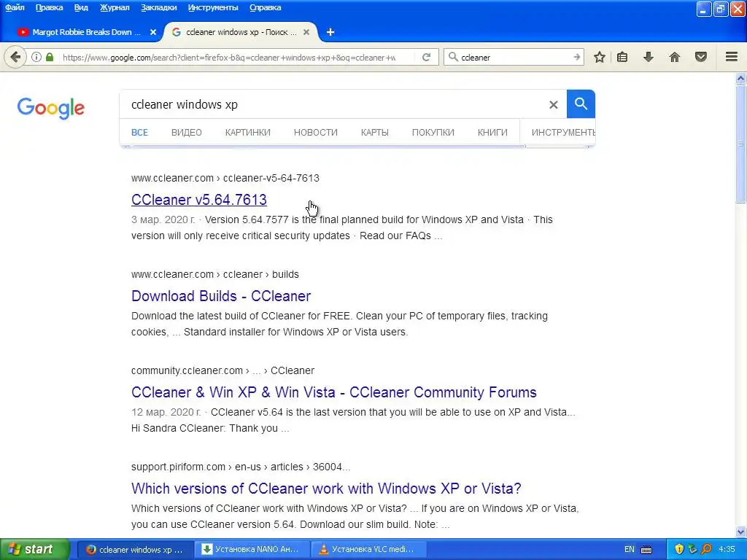Viewport: 747px width, 560px height.
Task: Click support.piriform.com breadcrumb text
Action: click(241, 467)
